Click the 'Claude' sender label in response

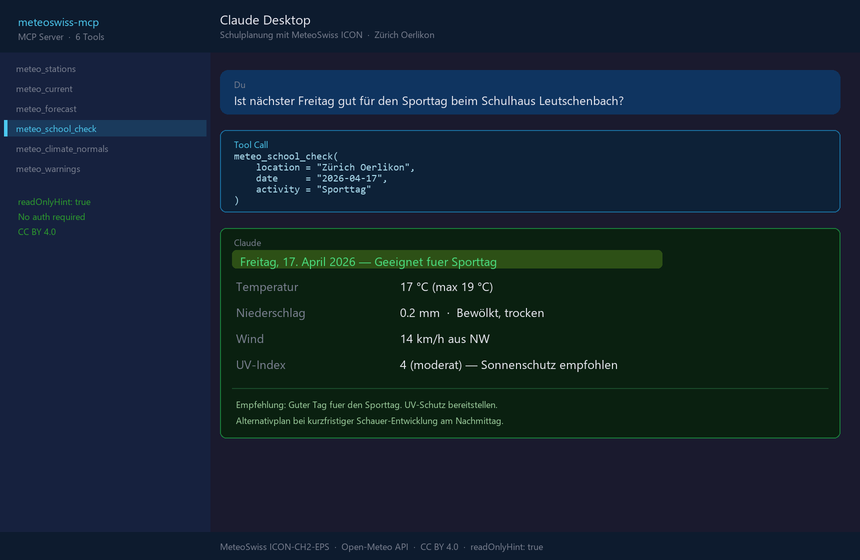pos(247,243)
